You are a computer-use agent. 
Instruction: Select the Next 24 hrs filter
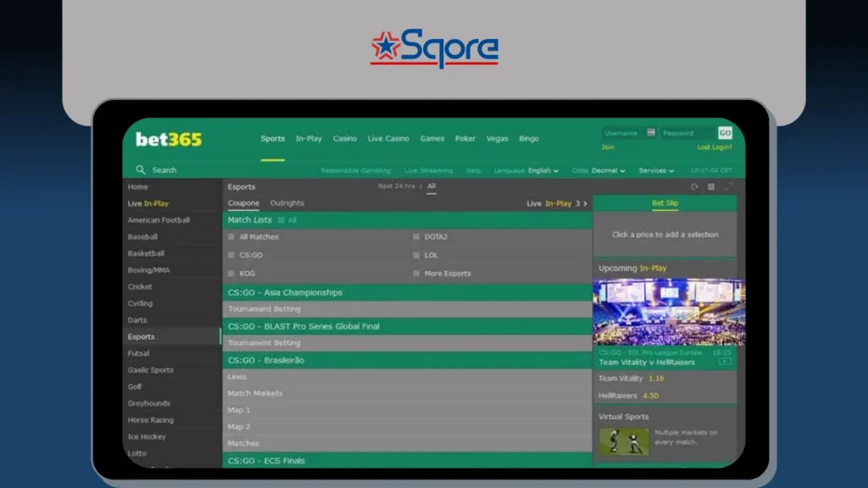[397, 186]
